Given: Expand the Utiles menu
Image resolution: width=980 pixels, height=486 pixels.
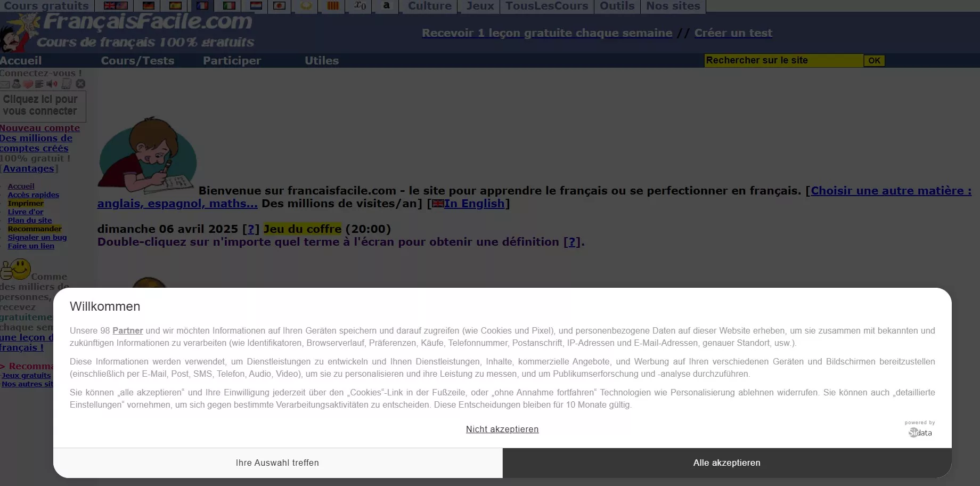Looking at the screenshot, I should (322, 60).
